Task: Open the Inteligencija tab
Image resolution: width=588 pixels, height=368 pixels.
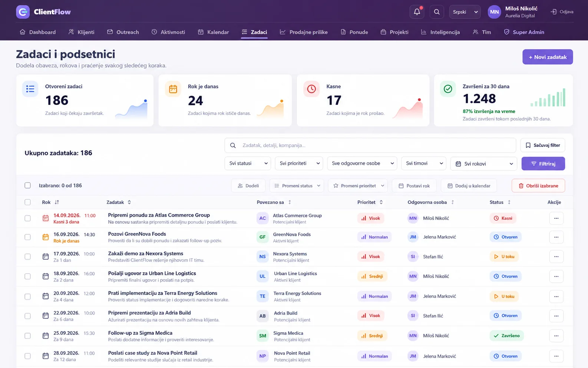Action: [x=440, y=32]
